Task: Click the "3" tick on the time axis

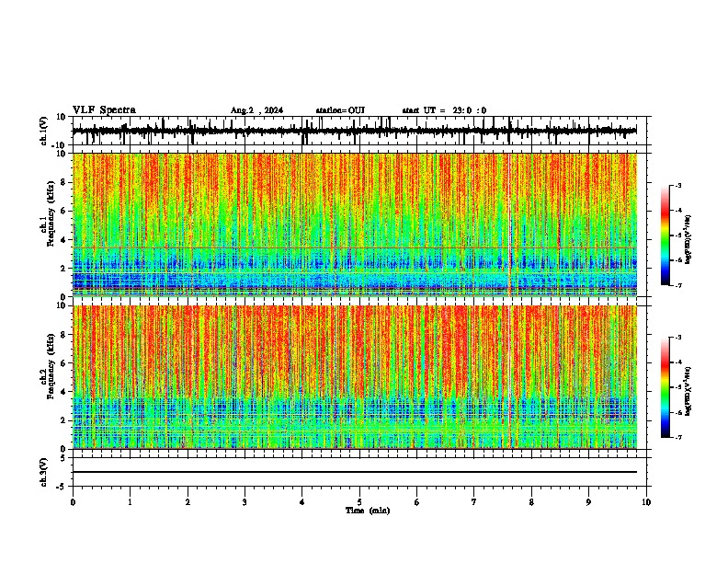Action: [245, 502]
